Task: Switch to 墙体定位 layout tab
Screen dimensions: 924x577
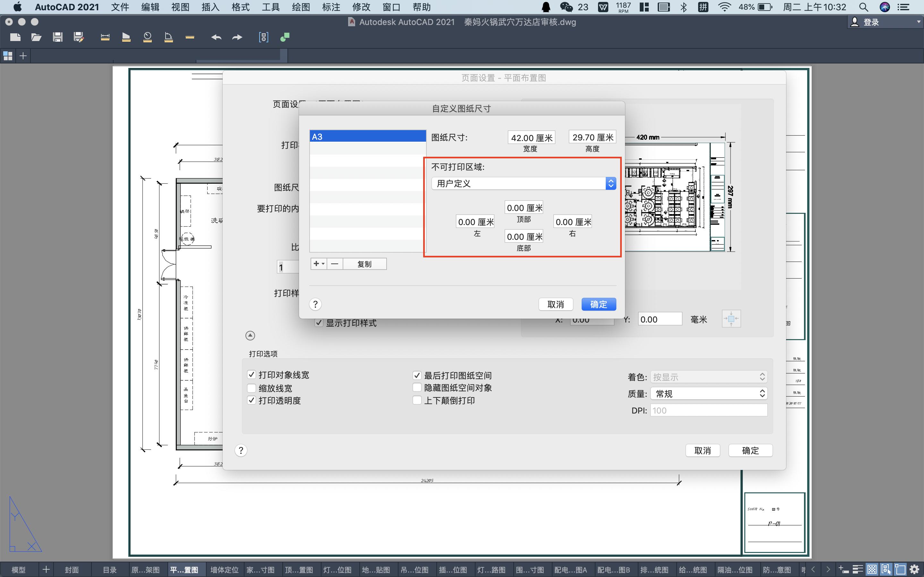Action: click(224, 570)
